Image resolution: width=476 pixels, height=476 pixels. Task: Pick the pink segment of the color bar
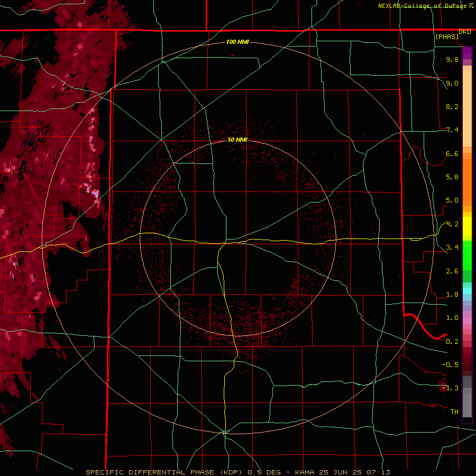[x=467, y=321]
